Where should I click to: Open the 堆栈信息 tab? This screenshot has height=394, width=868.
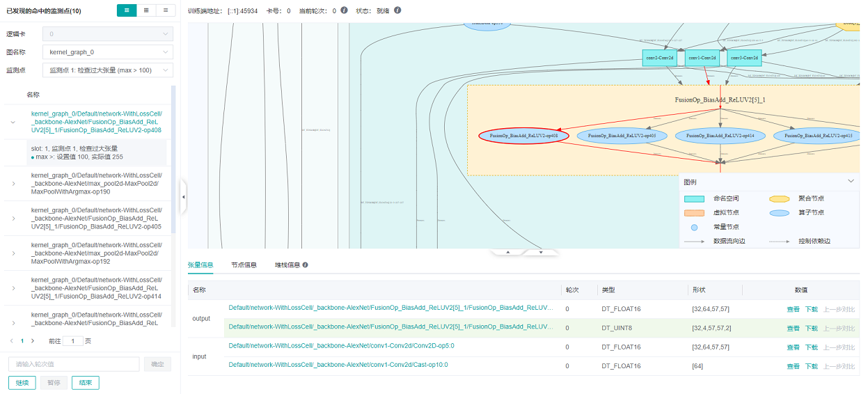(287, 265)
